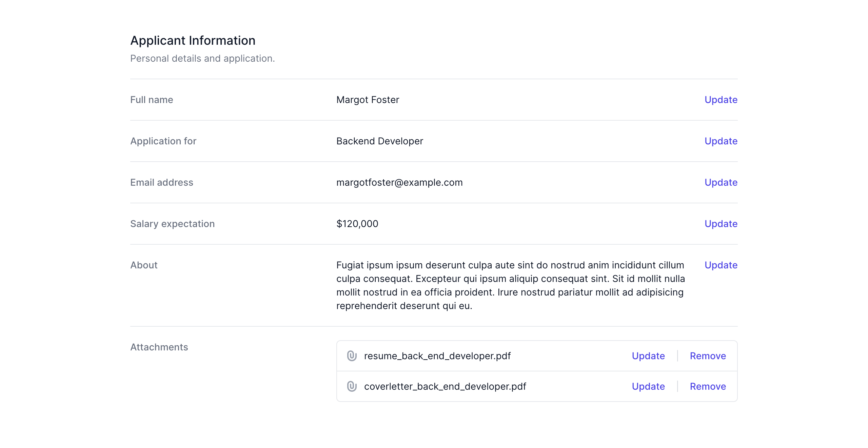Select the margotfoster@example.com email text
The height and width of the screenshot is (448, 868).
pyautogui.click(x=399, y=182)
